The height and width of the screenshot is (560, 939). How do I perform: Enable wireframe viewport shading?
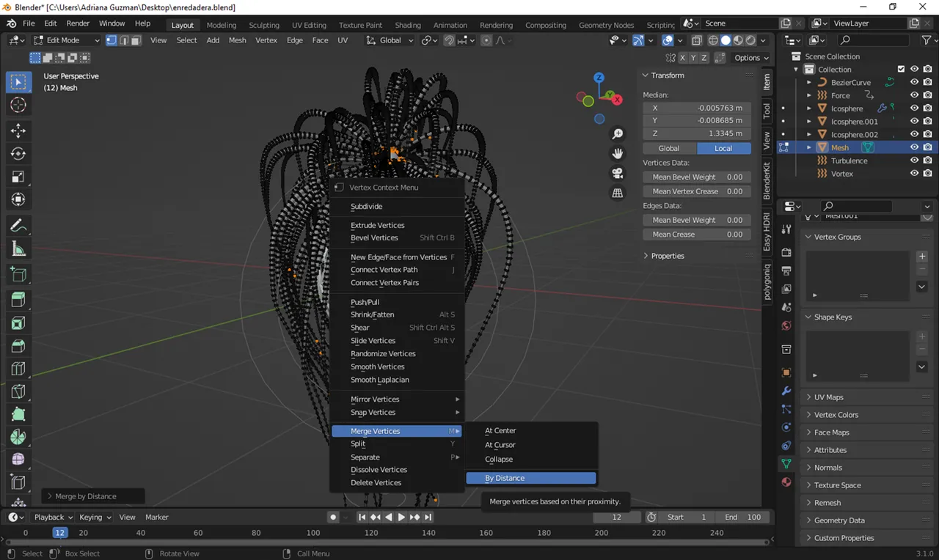(x=713, y=40)
